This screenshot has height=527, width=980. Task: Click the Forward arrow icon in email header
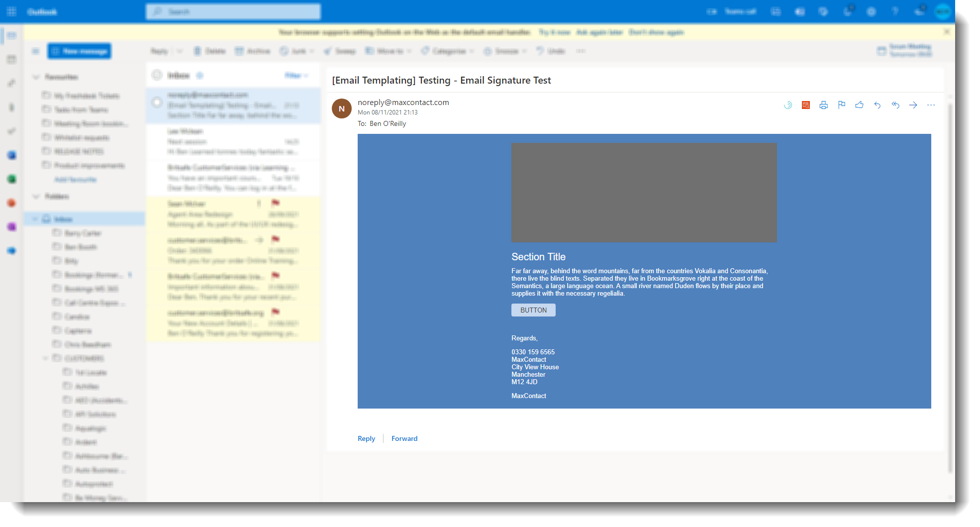click(913, 105)
